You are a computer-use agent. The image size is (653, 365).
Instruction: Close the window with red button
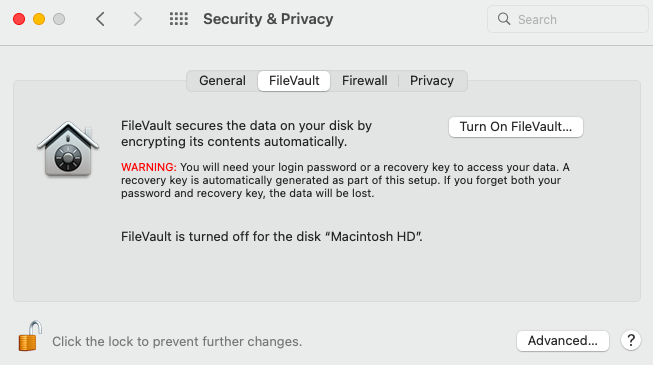point(19,19)
